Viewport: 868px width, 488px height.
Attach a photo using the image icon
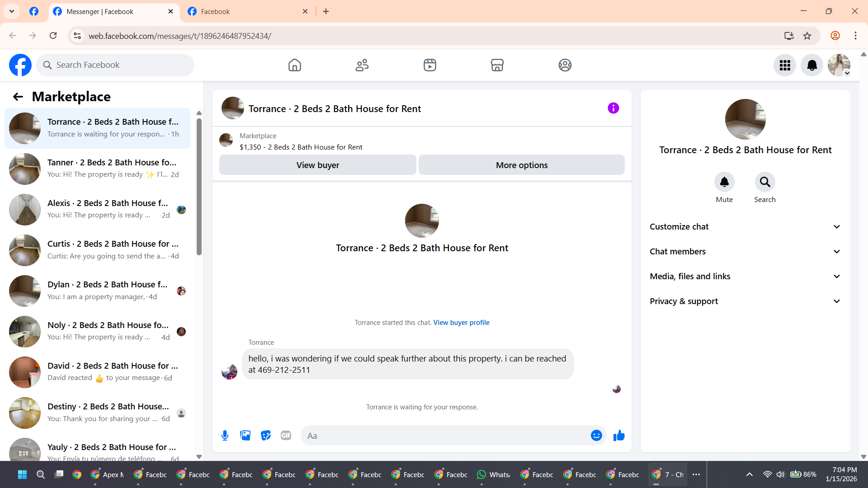pyautogui.click(x=245, y=436)
